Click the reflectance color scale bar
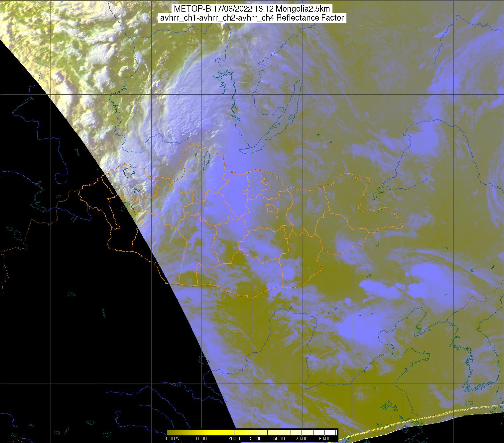The height and width of the screenshot is (443, 504). coord(252,432)
